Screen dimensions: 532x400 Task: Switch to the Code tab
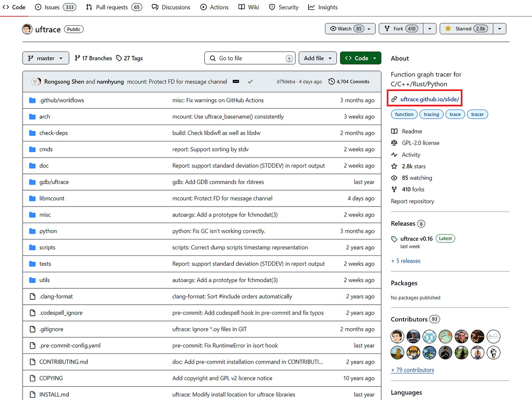click(13, 7)
